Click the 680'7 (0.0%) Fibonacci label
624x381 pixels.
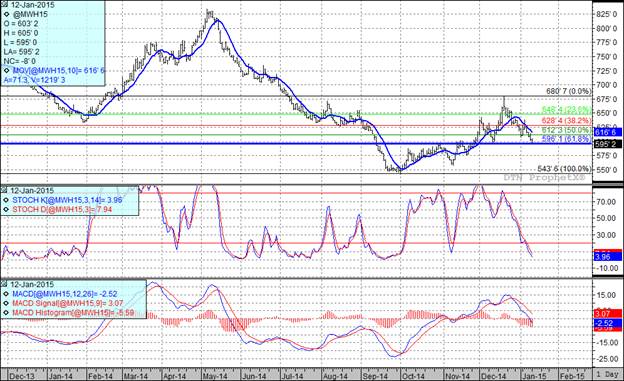click(568, 91)
